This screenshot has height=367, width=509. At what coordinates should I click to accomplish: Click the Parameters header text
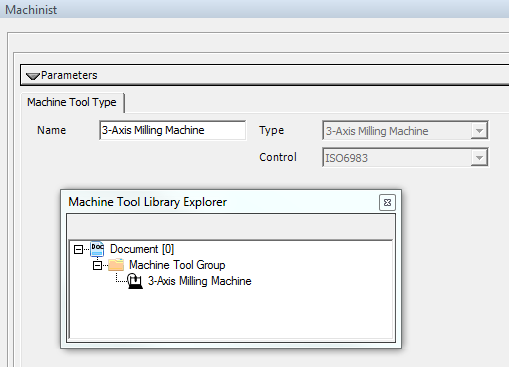coord(69,75)
